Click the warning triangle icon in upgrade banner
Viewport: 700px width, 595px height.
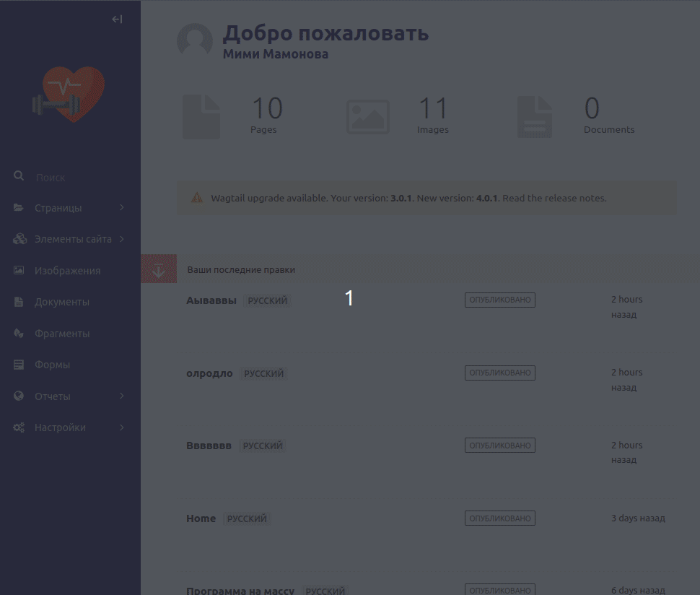[197, 197]
